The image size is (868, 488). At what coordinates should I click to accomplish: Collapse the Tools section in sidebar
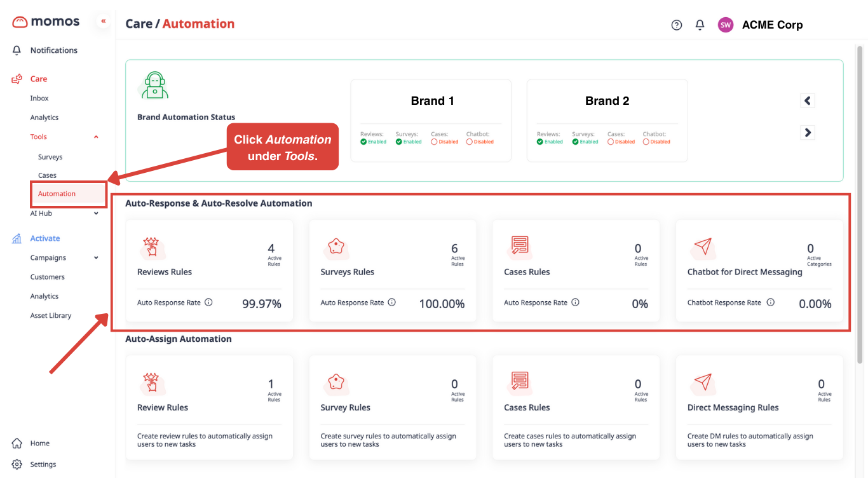pos(96,137)
